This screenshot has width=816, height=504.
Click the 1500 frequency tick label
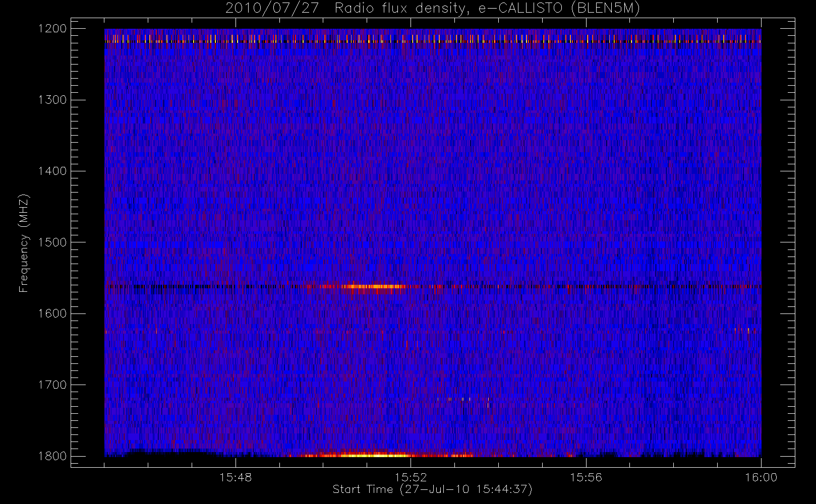(52, 242)
